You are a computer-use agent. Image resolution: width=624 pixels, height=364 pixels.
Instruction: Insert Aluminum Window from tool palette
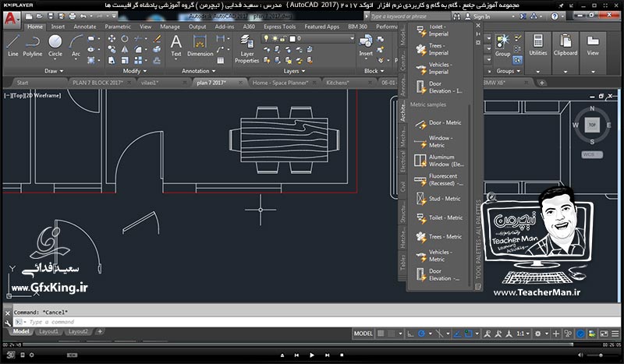point(438,161)
